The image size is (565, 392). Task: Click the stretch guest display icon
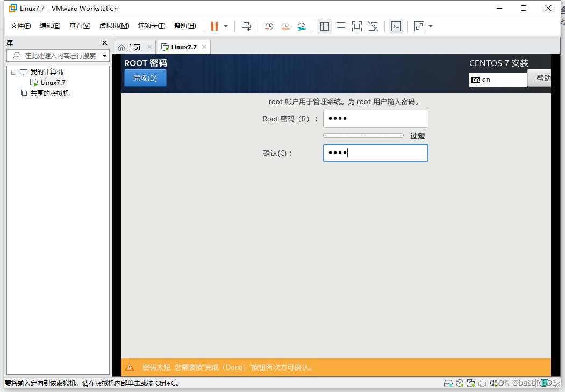(419, 26)
